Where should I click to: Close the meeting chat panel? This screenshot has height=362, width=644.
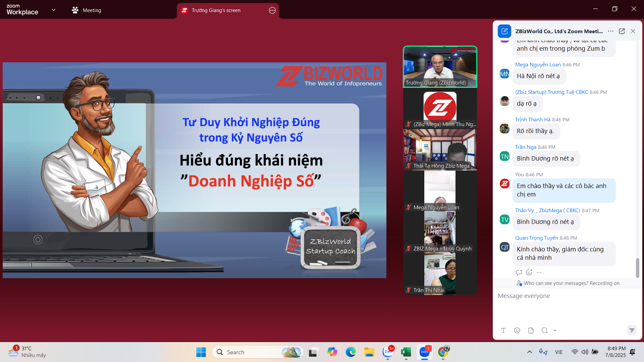(633, 31)
